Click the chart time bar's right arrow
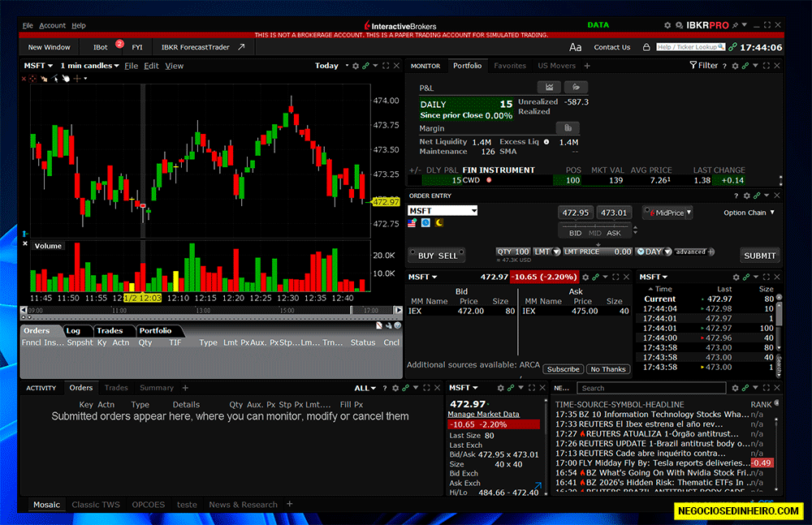 tap(398, 310)
